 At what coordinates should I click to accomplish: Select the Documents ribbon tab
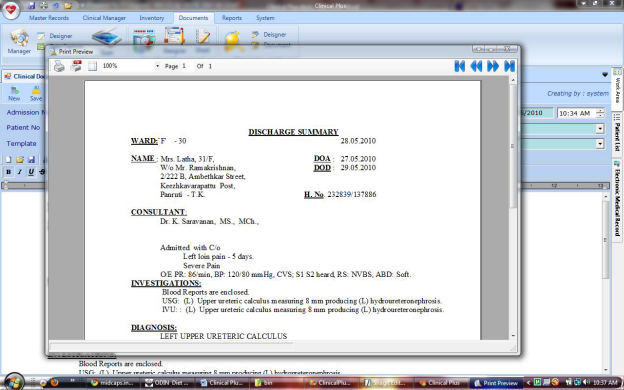193,18
